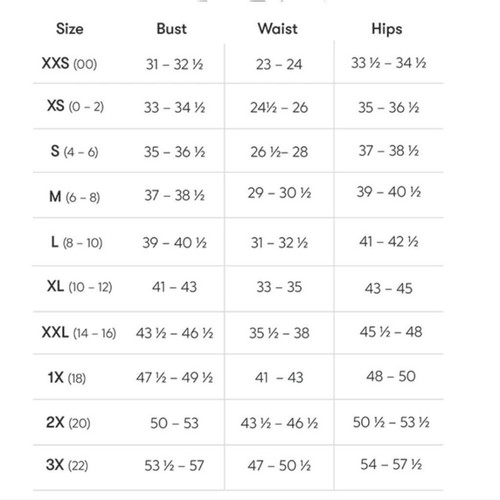Click the 3X waist value 47 – 50 ½

tap(279, 465)
